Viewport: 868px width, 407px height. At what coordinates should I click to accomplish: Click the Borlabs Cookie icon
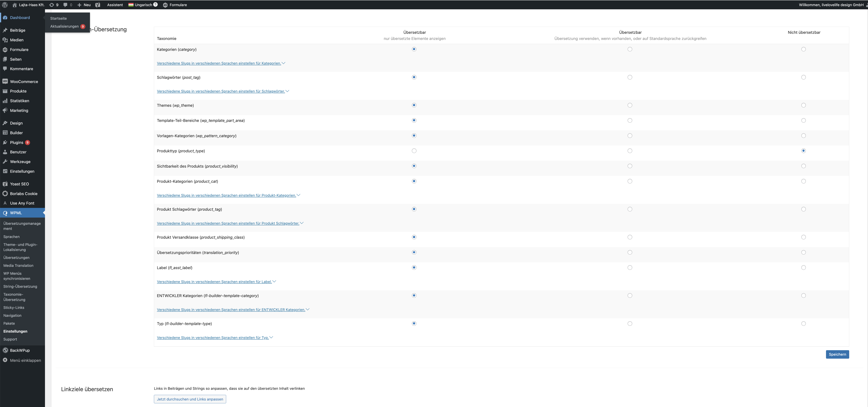(x=5, y=193)
